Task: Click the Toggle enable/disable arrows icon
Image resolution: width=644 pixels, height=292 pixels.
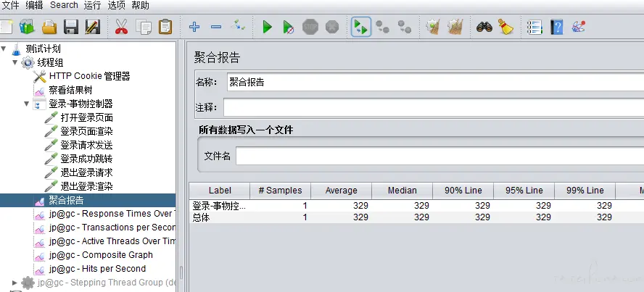Action: [238, 26]
